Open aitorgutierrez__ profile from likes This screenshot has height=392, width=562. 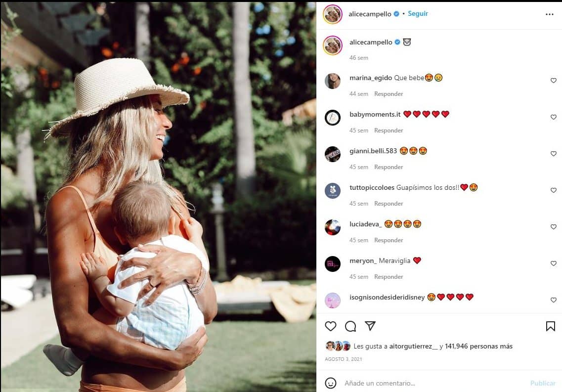coord(414,346)
